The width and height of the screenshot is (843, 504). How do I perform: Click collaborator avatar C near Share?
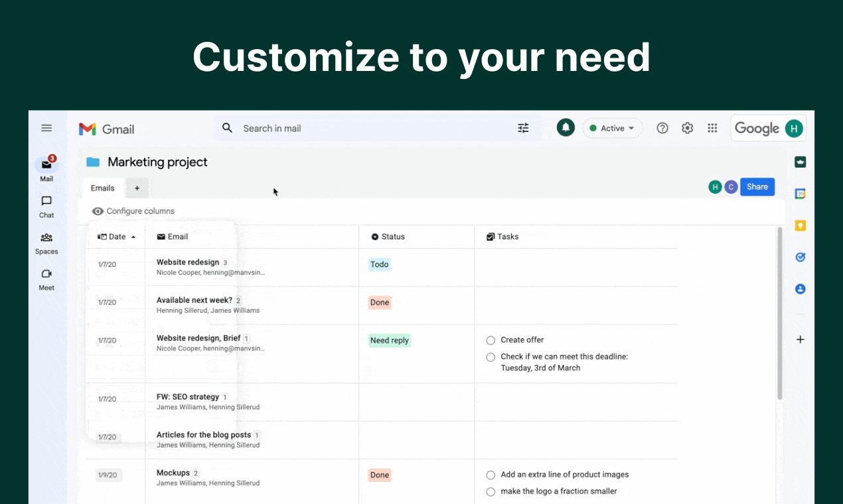(x=731, y=187)
